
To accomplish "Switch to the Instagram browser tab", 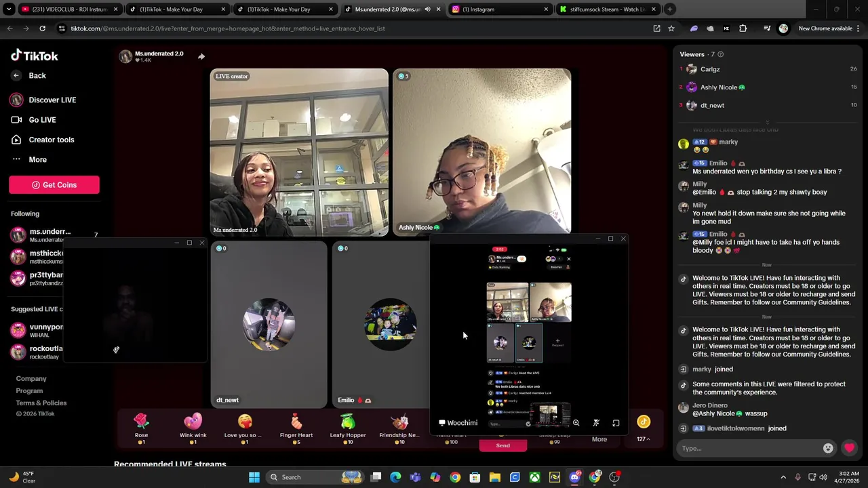I will click(500, 9).
